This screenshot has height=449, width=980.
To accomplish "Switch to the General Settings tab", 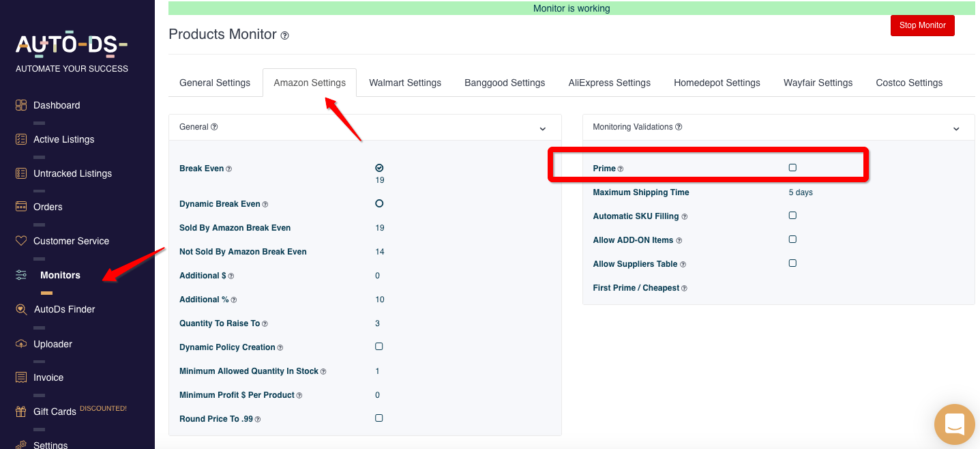I will pyautogui.click(x=215, y=83).
